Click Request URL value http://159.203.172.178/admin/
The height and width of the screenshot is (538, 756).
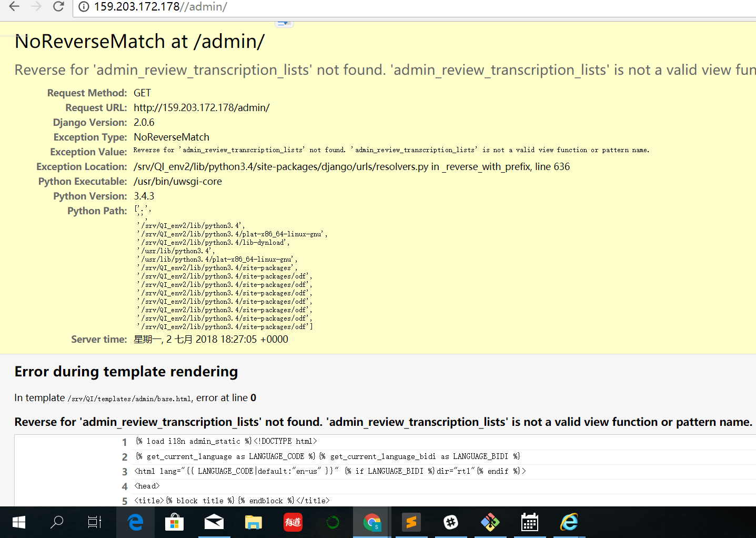pyautogui.click(x=201, y=107)
